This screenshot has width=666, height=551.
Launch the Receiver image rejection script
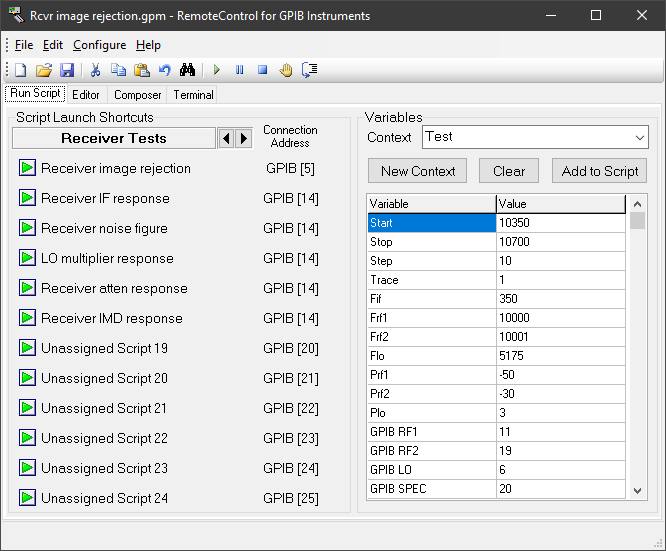click(27, 168)
